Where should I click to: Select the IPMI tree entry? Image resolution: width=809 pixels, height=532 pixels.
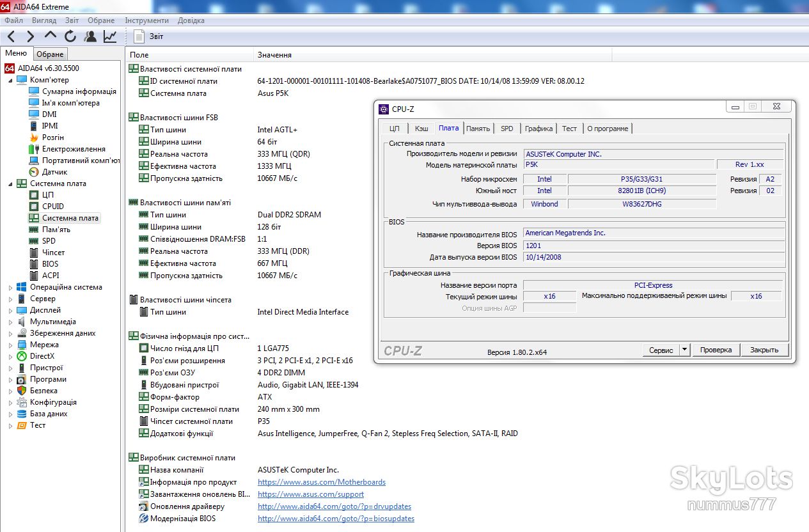[50, 126]
